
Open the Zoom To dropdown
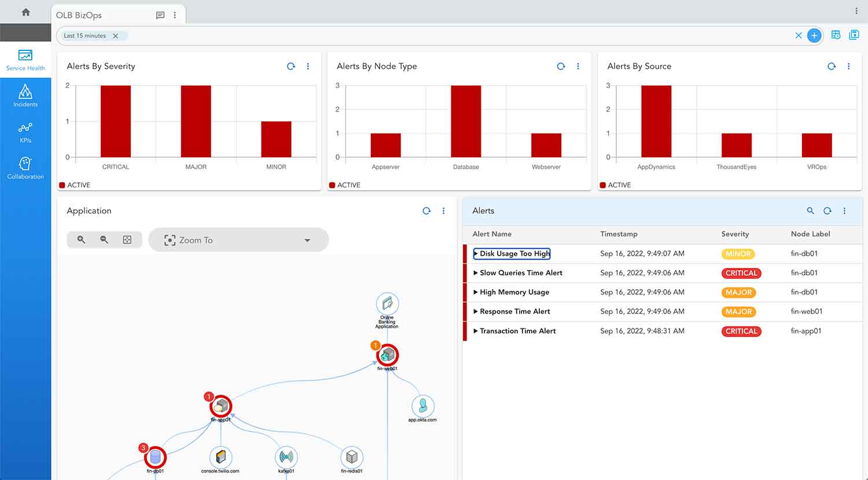pyautogui.click(x=238, y=239)
